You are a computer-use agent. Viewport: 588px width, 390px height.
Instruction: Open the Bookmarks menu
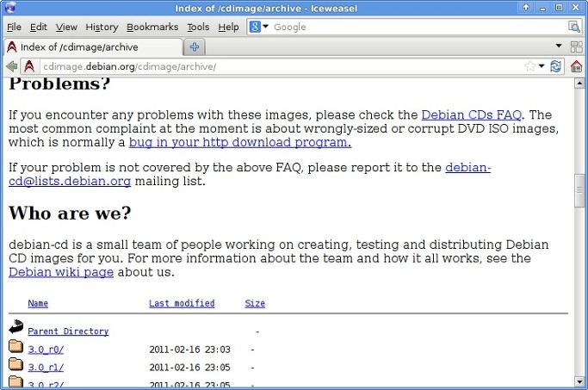(x=152, y=27)
